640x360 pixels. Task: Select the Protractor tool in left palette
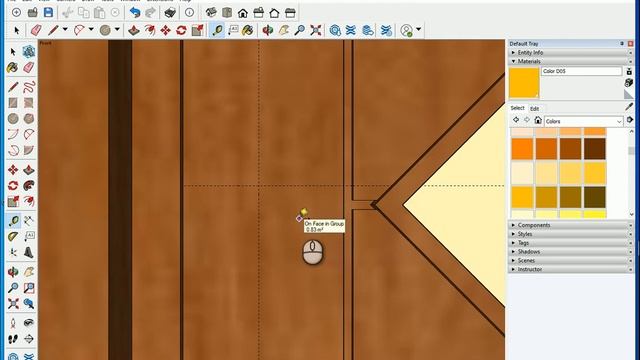(13, 236)
